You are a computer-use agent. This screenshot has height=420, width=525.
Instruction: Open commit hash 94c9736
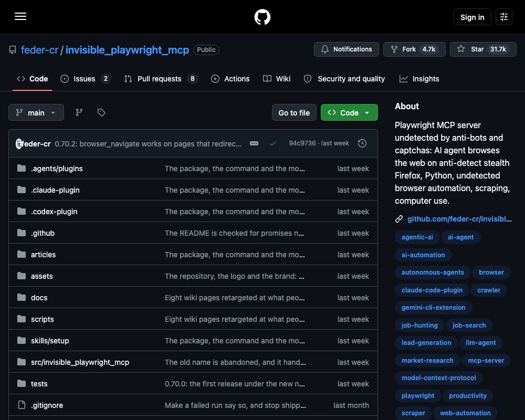tap(302, 143)
